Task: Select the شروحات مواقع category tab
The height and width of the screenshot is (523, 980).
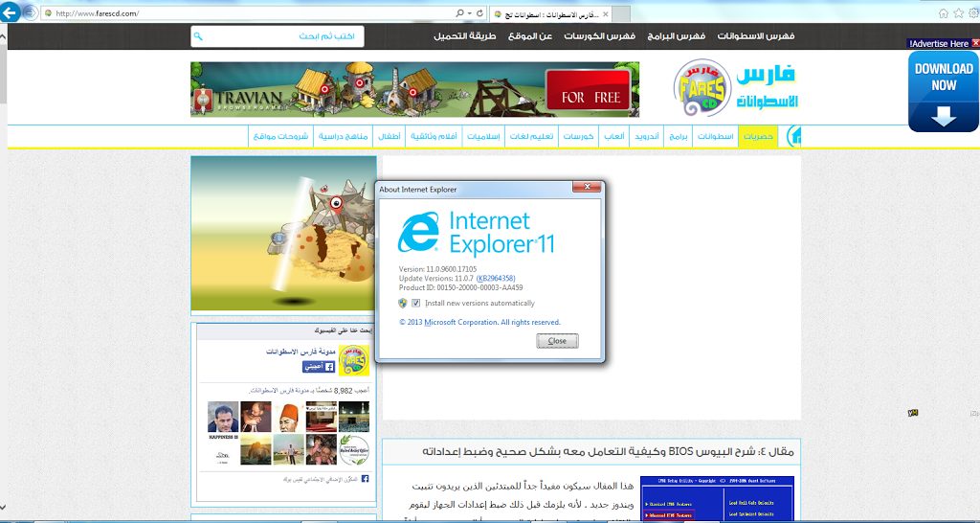Action: (x=280, y=136)
